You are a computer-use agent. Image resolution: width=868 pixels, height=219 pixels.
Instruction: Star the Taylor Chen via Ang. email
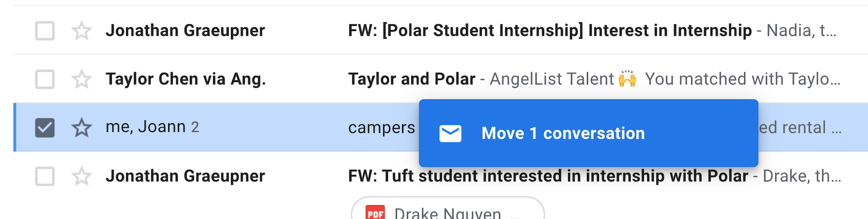click(x=82, y=79)
